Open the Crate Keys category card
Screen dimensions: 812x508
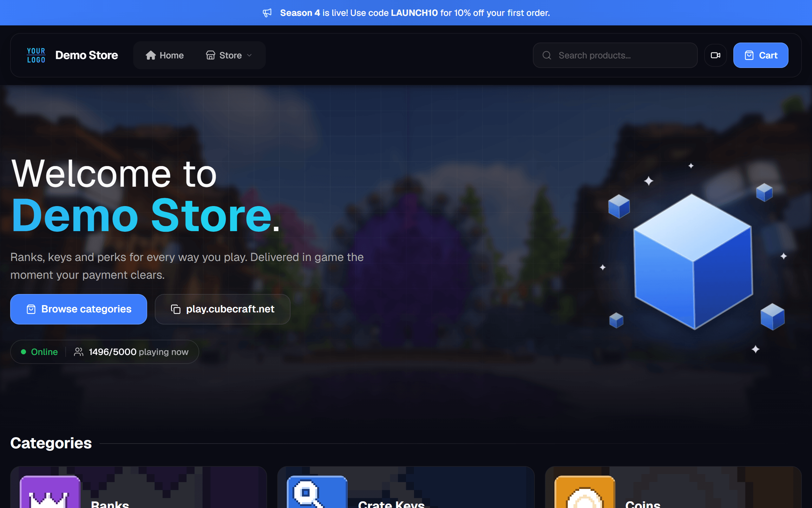point(406,487)
